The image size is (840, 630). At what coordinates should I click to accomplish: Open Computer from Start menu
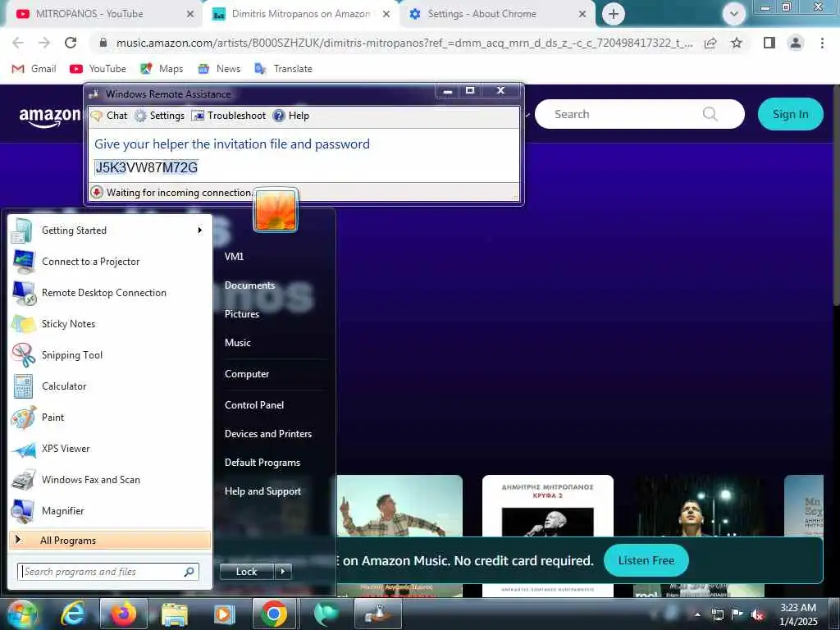[246, 374]
